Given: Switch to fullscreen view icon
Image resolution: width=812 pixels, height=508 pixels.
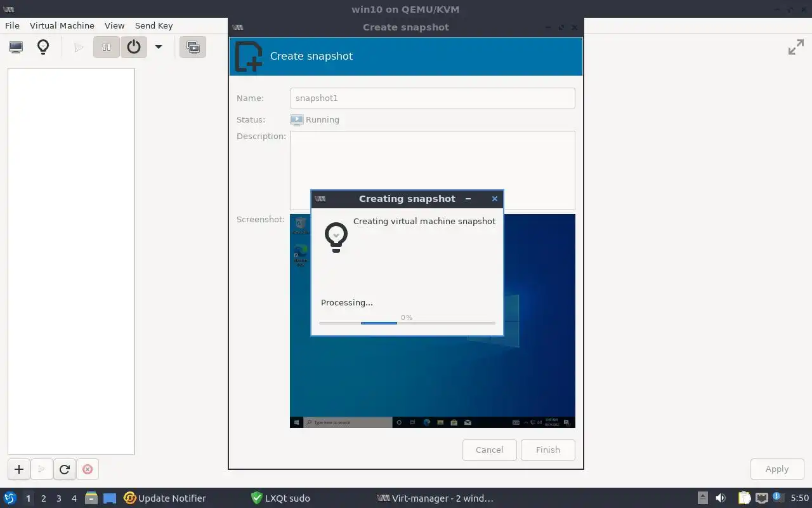Looking at the screenshot, I should point(796,48).
